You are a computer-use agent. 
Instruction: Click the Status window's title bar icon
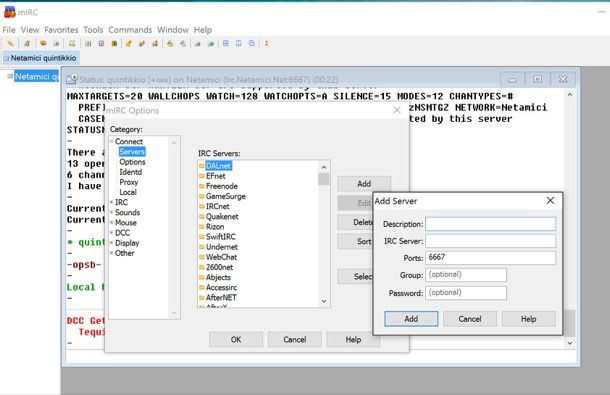72,79
